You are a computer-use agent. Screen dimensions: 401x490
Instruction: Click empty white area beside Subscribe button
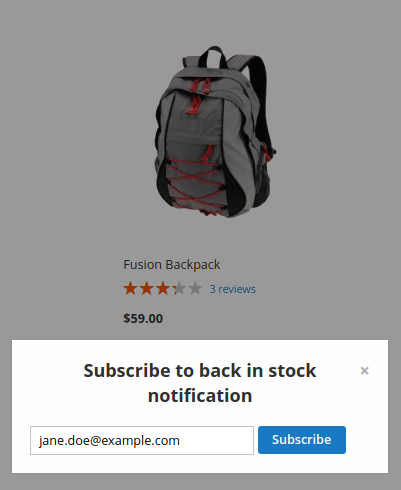coord(366,440)
